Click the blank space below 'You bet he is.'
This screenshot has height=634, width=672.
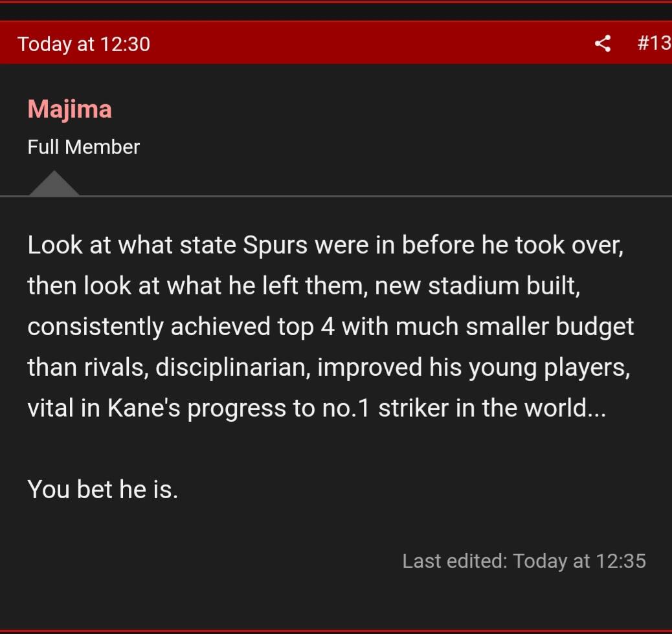click(259, 530)
